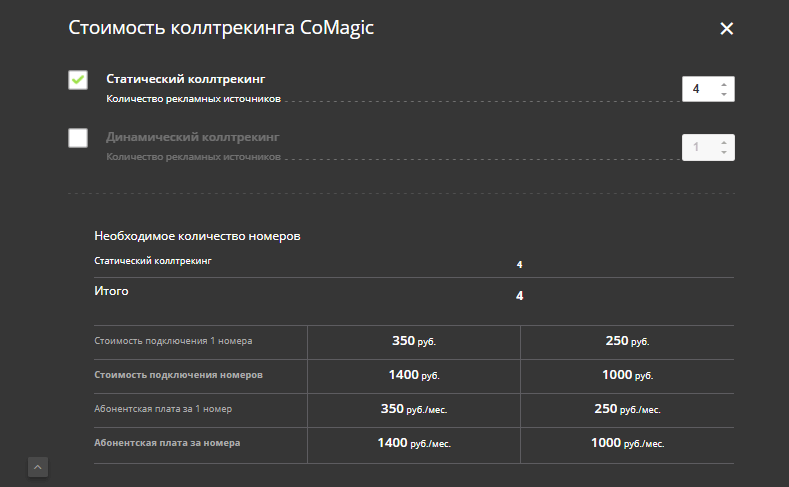Increase static calltracking sources with up arrow

click(x=724, y=84)
